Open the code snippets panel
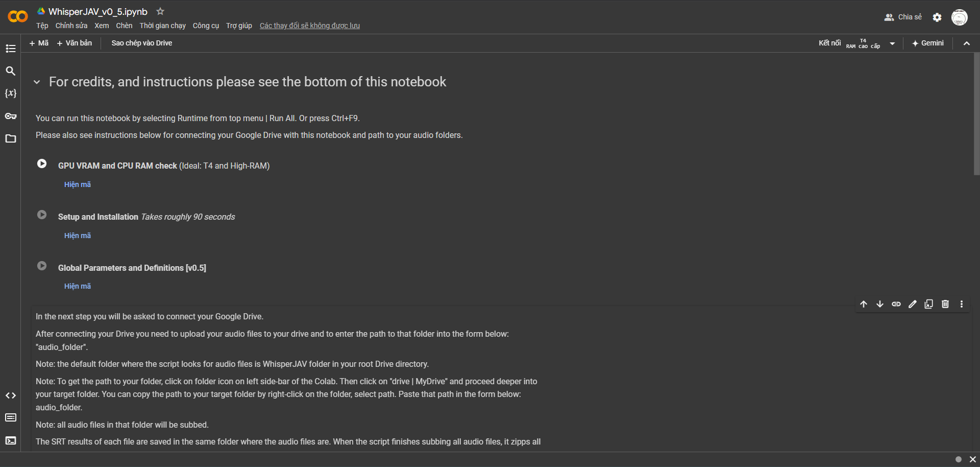 [x=11, y=395]
